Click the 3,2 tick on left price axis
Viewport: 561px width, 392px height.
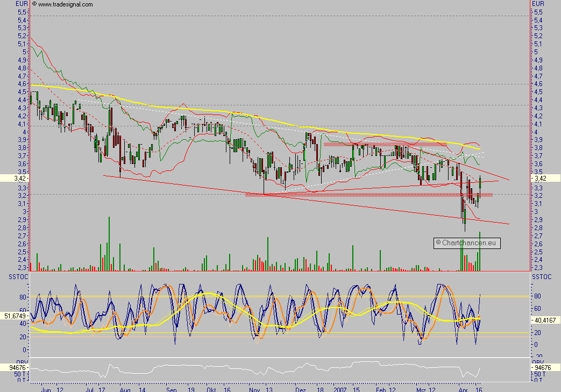pos(22,196)
